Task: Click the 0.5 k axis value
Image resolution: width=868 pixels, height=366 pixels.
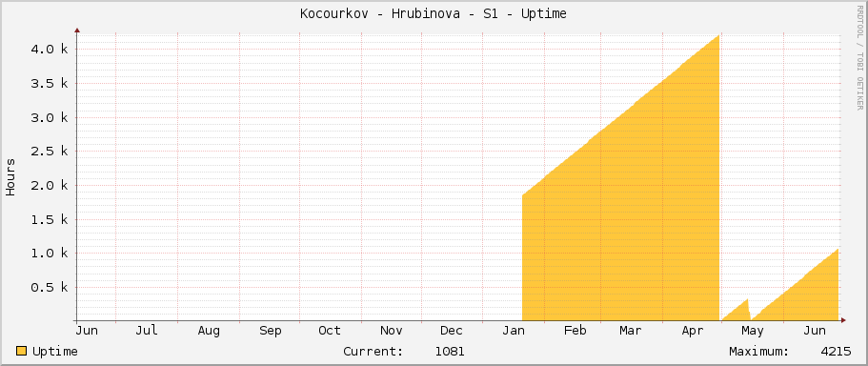Action: [x=50, y=288]
